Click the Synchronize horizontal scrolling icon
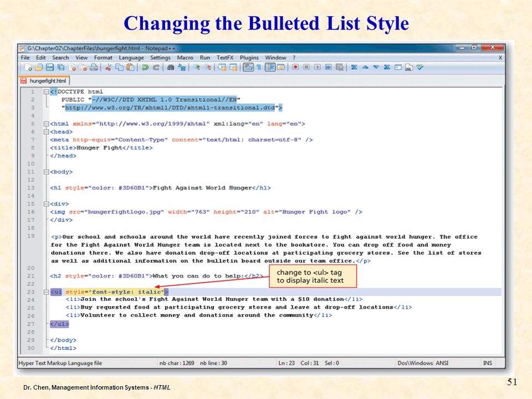 233,68
